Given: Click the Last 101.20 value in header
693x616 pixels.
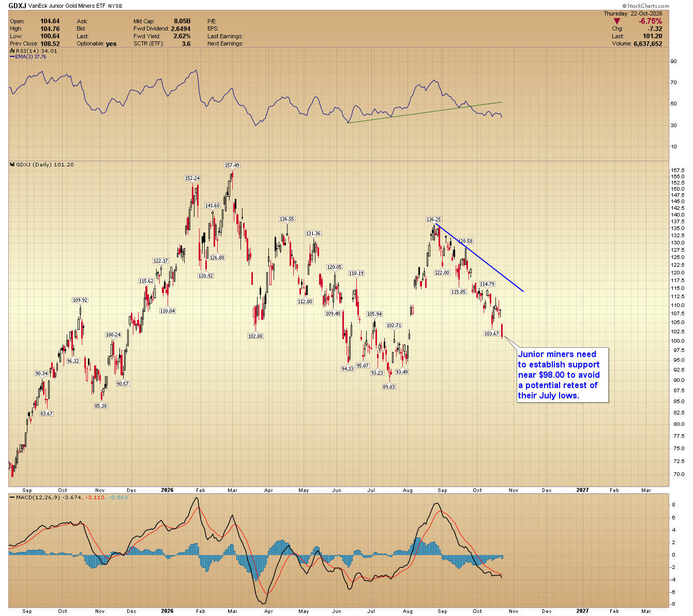Looking at the screenshot, I should [653, 36].
